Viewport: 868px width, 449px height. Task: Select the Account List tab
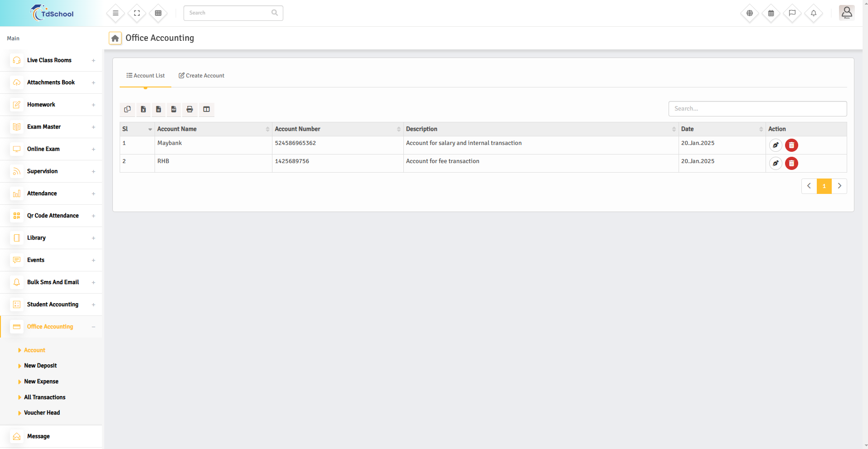point(145,76)
